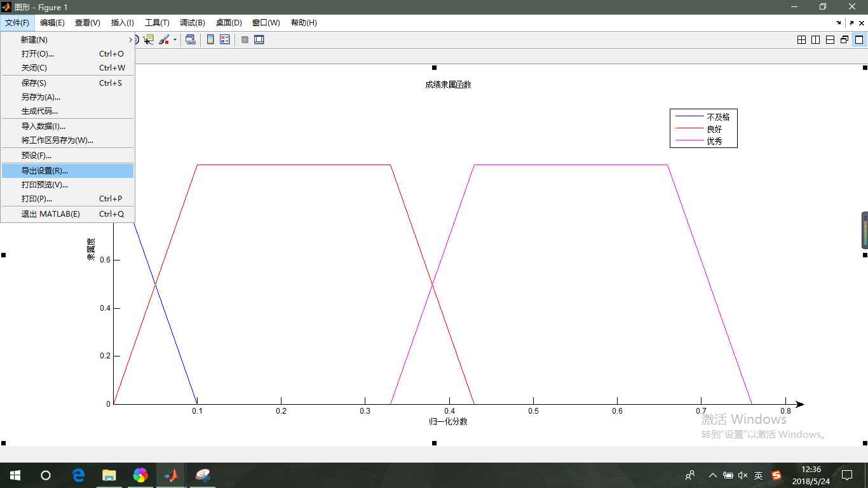Choose 导出设置(R)... menu entry

pos(67,171)
